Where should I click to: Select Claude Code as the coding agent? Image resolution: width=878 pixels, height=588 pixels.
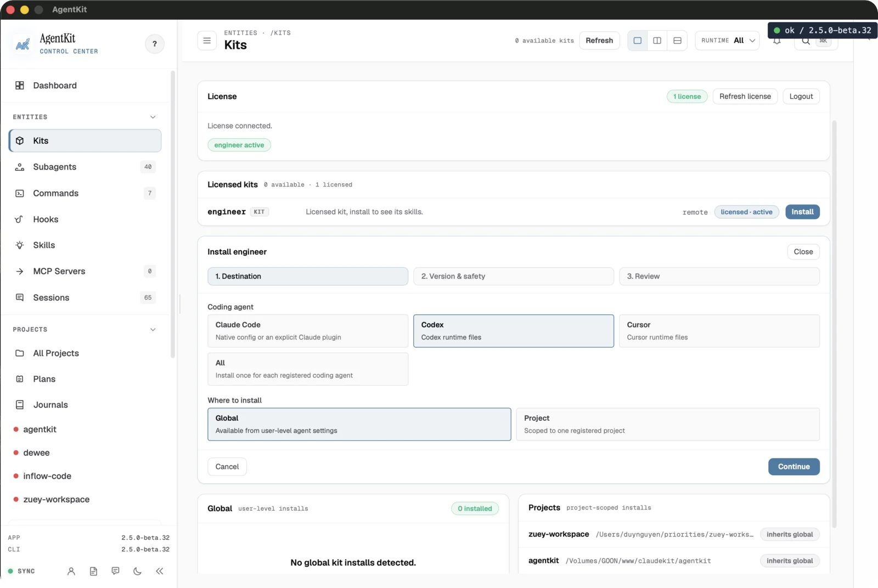tap(308, 331)
